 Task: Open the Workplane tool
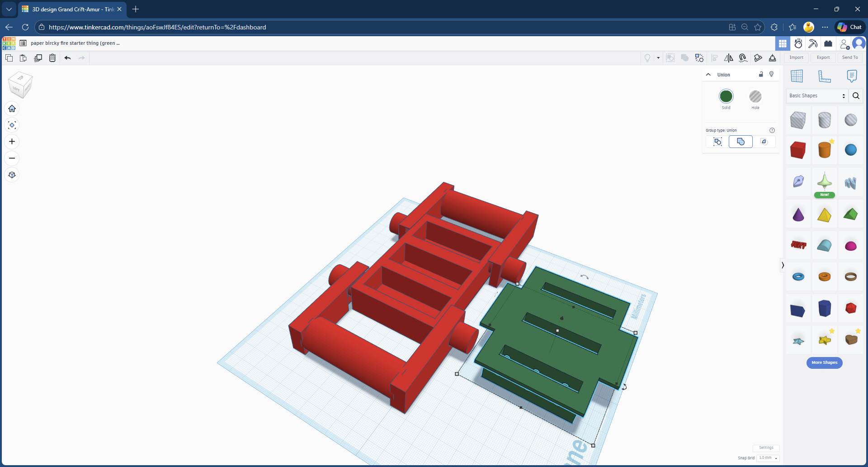tap(797, 76)
